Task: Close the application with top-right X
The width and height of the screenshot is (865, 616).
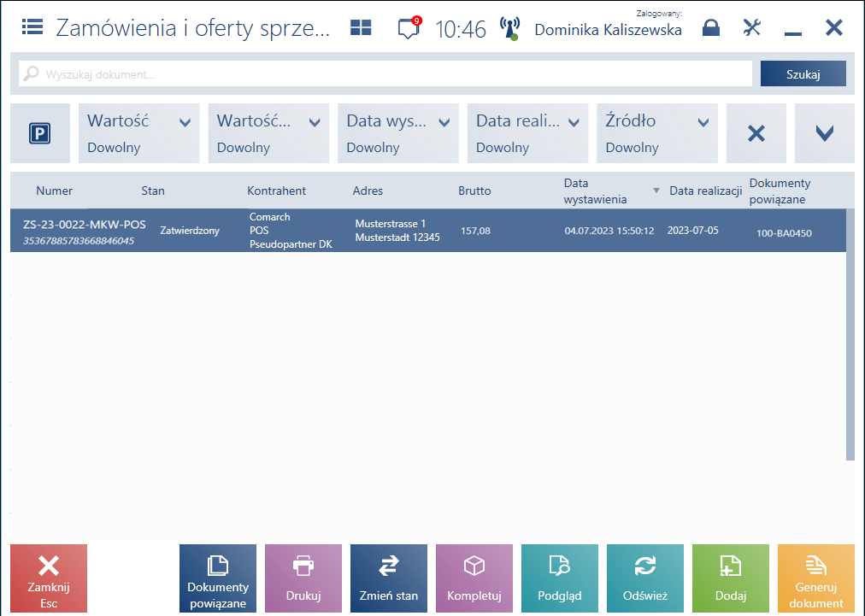Action: click(x=834, y=27)
